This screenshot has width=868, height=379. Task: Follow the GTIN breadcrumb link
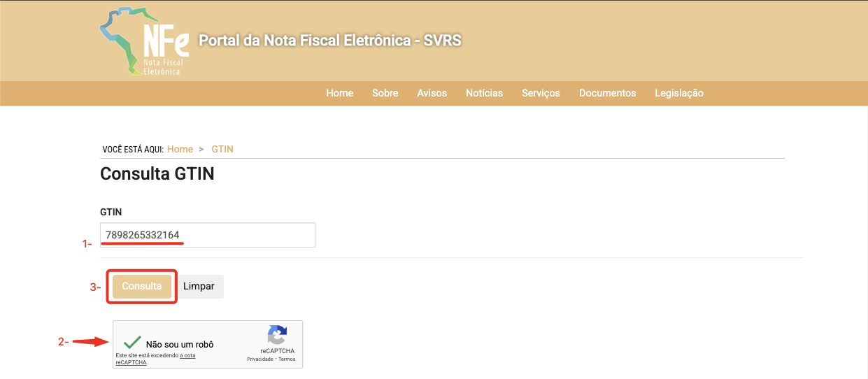222,149
